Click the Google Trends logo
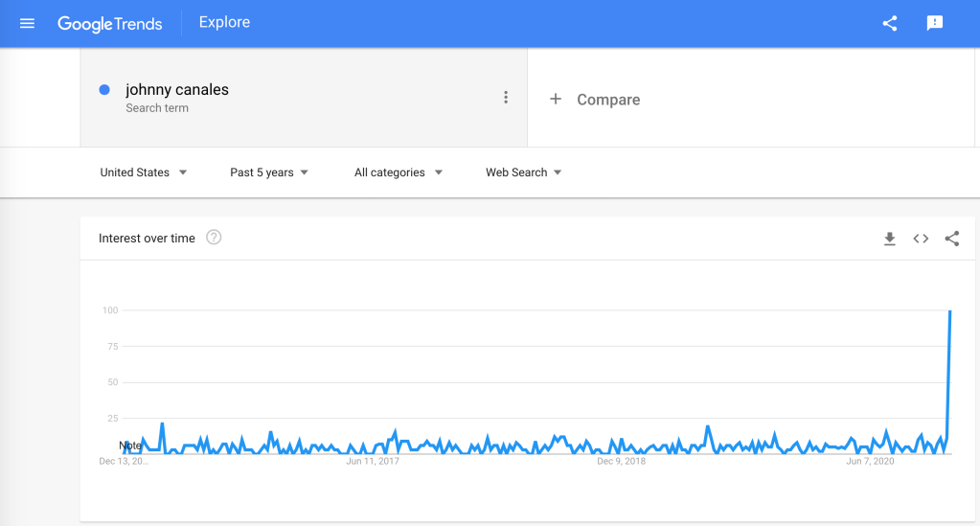 point(109,23)
